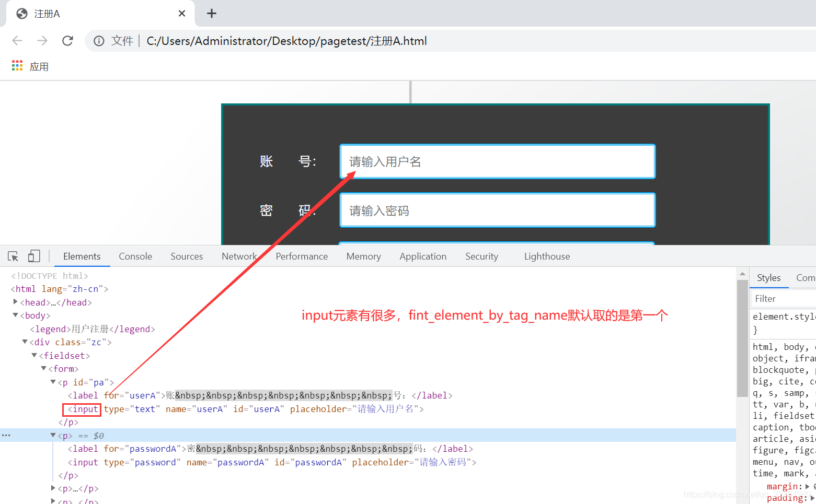Toggle device toolbar in DevTools
Image resolution: width=816 pixels, height=504 pixels.
pos(34,256)
